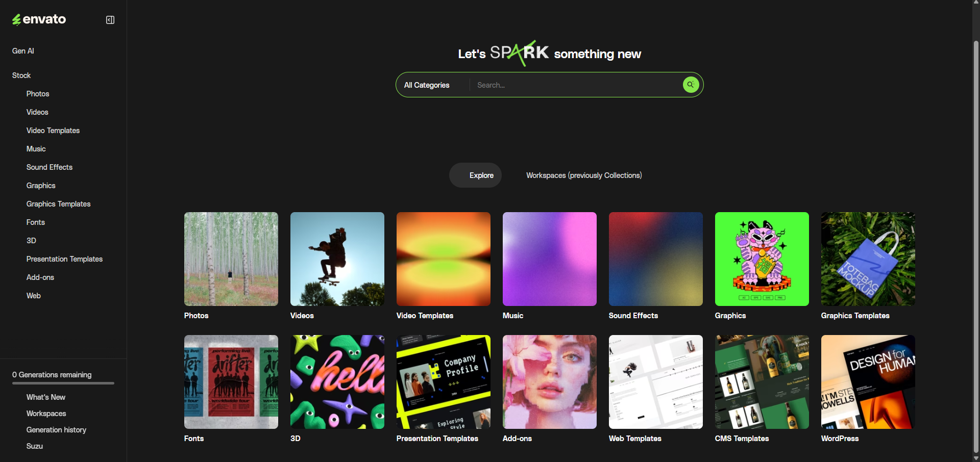Collapse the sidebar with the panel icon
The width and height of the screenshot is (980, 462).
[110, 20]
